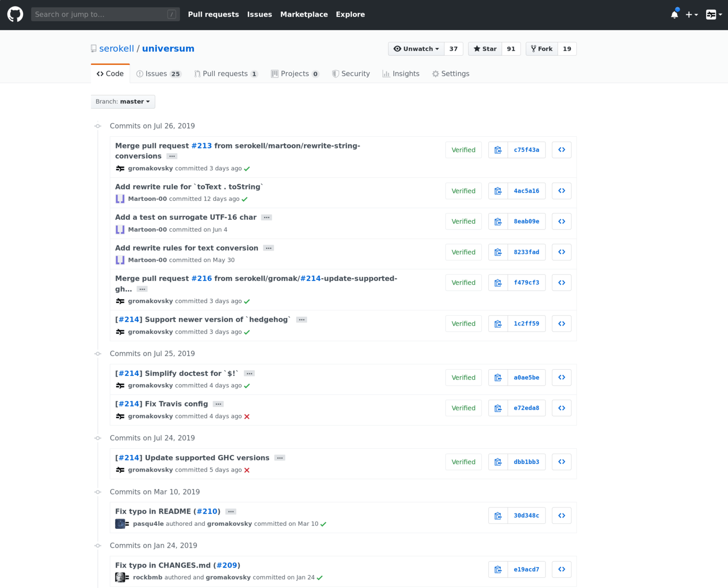728x588 pixels.
Task: Browse repository at commit e19acd7
Action: pyautogui.click(x=562, y=569)
